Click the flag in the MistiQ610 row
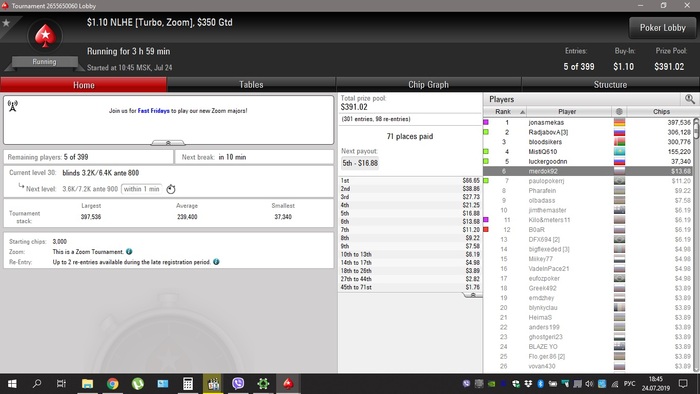 click(x=619, y=152)
